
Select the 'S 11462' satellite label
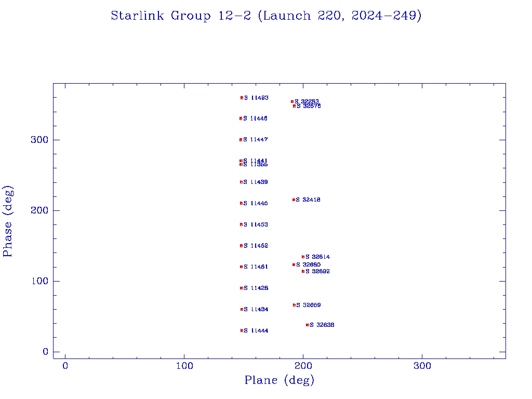coord(256,246)
